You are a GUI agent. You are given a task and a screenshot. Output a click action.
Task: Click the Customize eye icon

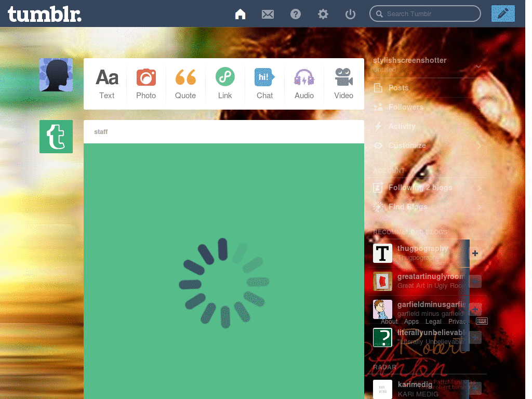(x=378, y=145)
